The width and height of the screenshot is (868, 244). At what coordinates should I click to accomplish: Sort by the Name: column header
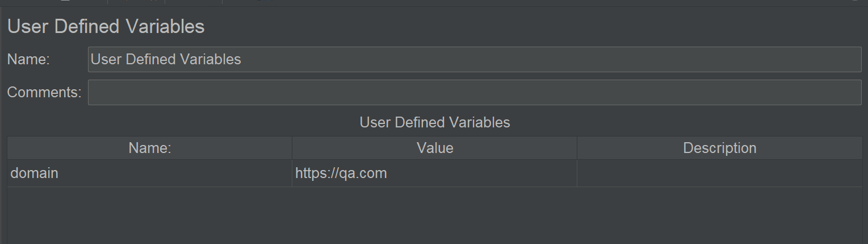pos(150,148)
